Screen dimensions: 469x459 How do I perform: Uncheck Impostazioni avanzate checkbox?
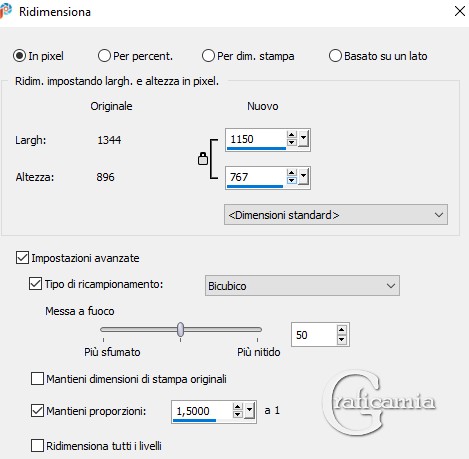click(x=22, y=258)
